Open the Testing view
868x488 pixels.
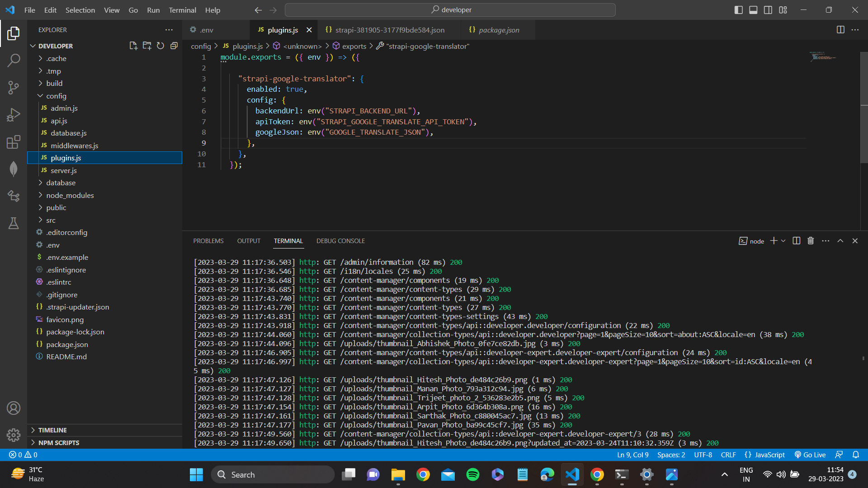click(x=14, y=223)
